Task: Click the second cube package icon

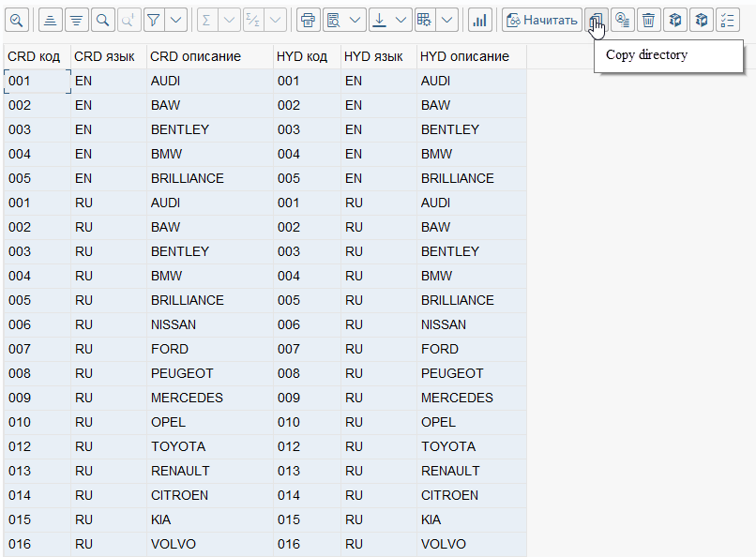Action: point(702,21)
